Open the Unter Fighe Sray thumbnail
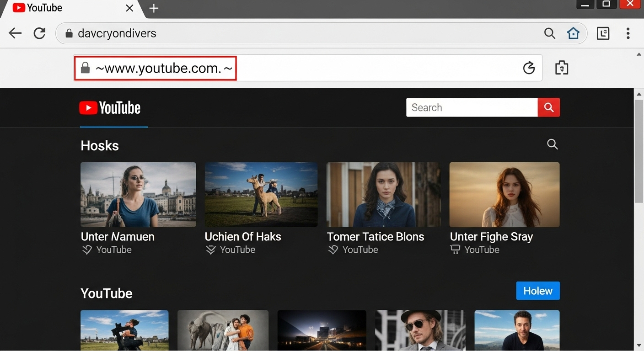644x351 pixels. (504, 194)
